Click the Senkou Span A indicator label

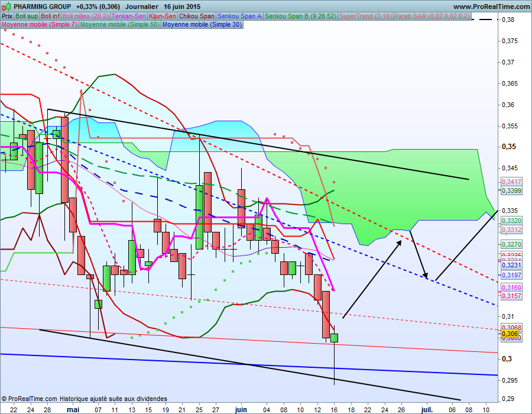click(x=239, y=17)
